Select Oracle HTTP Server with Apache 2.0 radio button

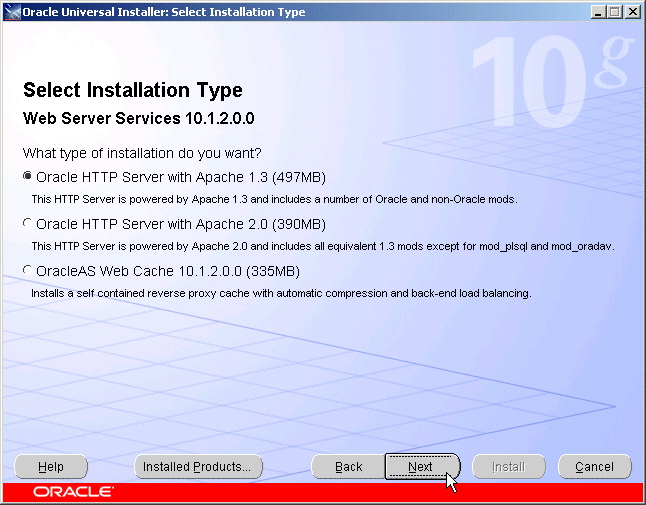28,223
